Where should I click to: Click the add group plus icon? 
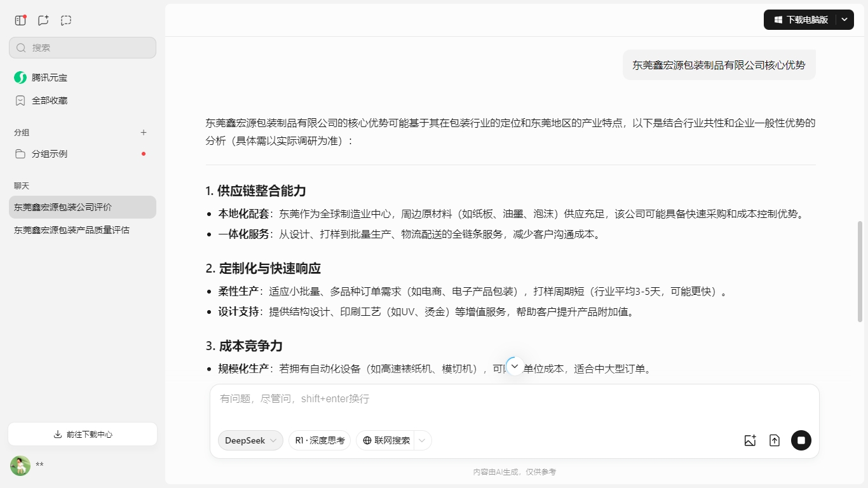[x=144, y=133]
